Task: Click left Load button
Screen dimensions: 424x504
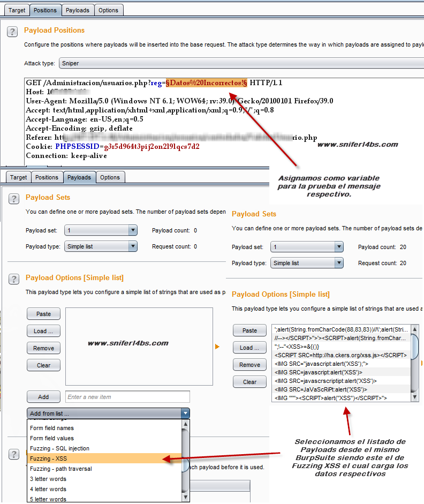Action: (43, 331)
